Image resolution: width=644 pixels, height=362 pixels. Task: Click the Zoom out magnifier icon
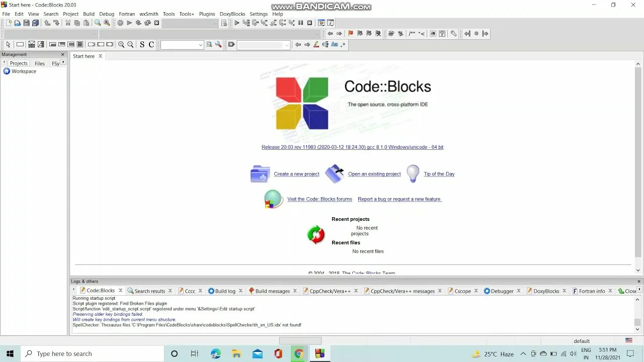click(x=130, y=44)
